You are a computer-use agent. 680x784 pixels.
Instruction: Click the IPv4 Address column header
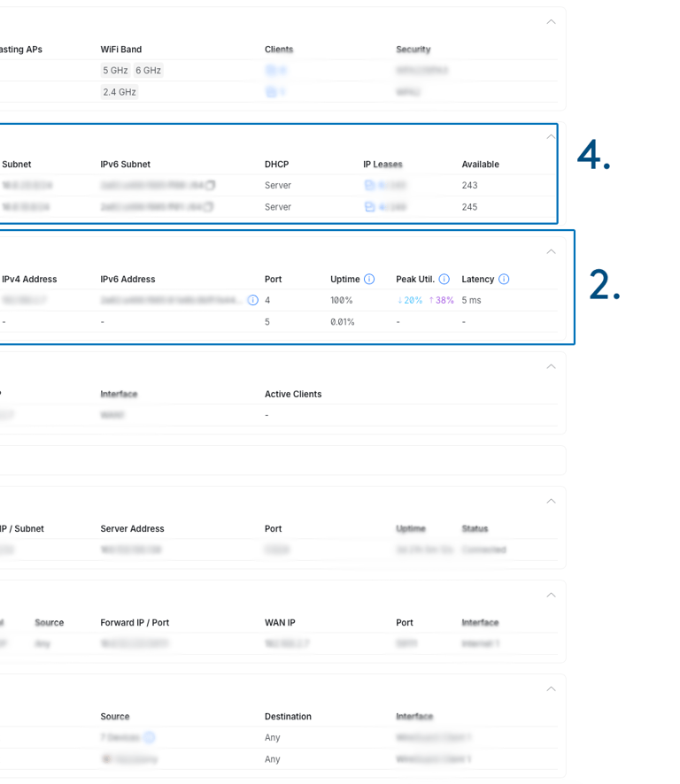click(29, 280)
